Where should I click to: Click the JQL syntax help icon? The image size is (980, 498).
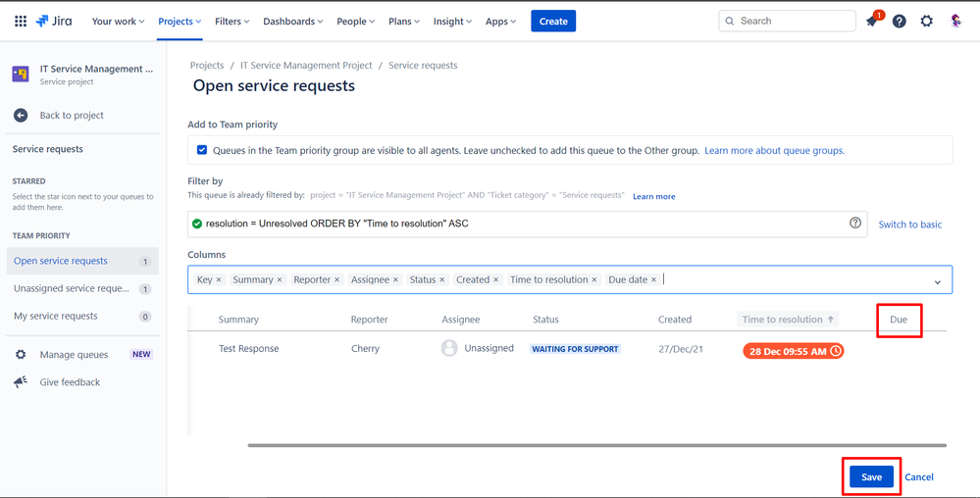pos(855,224)
